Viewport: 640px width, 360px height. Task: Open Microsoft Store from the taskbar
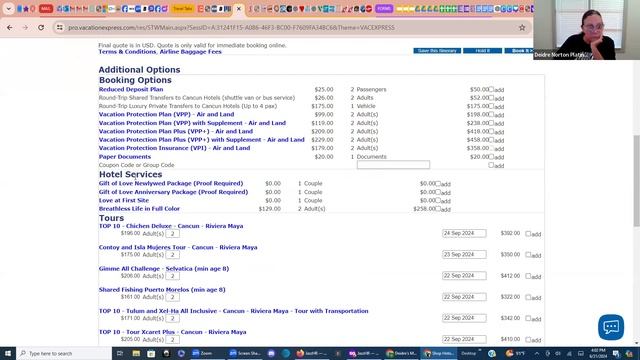[151, 353]
